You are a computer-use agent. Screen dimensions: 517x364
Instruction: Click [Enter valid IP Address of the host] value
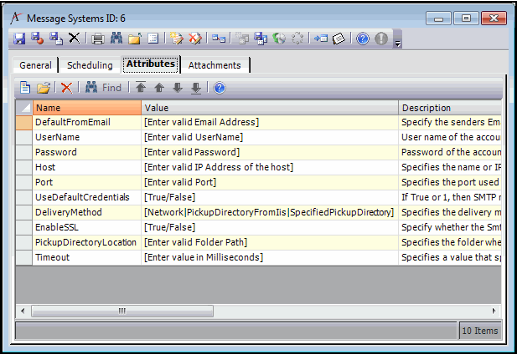click(270, 167)
